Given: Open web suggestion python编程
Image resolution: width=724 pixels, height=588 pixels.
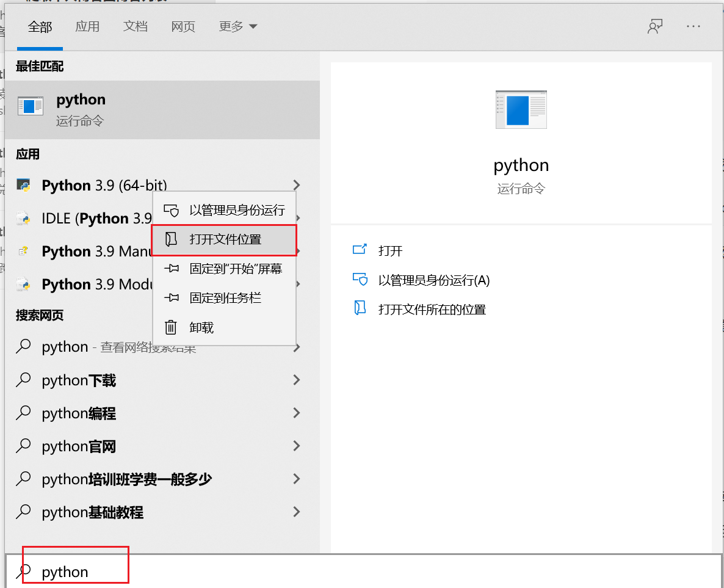Looking at the screenshot, I should 79,413.
